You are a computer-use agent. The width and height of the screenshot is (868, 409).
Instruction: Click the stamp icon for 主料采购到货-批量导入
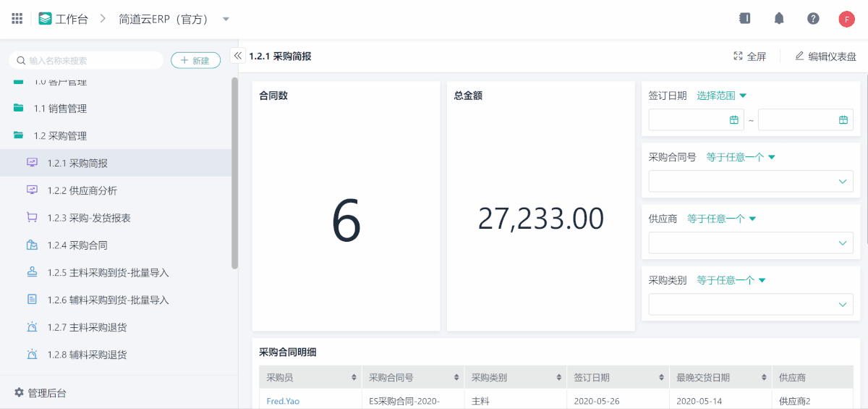pos(32,272)
